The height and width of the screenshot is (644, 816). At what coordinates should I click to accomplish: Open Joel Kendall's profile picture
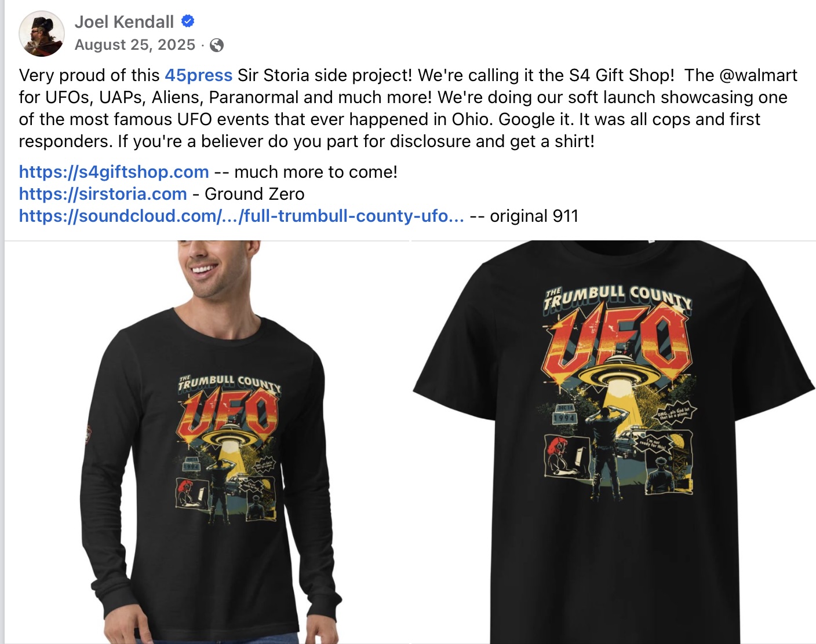pos(42,34)
